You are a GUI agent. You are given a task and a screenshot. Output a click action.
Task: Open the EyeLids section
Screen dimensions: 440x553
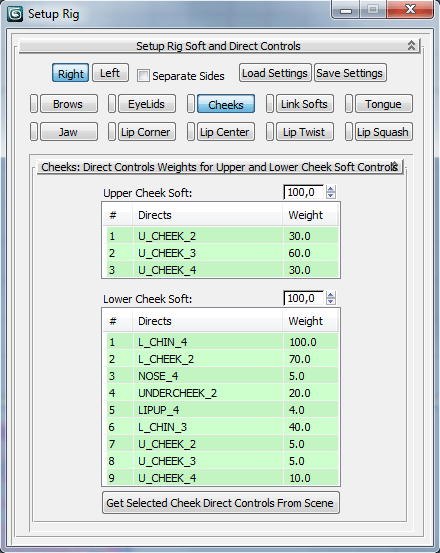click(147, 104)
